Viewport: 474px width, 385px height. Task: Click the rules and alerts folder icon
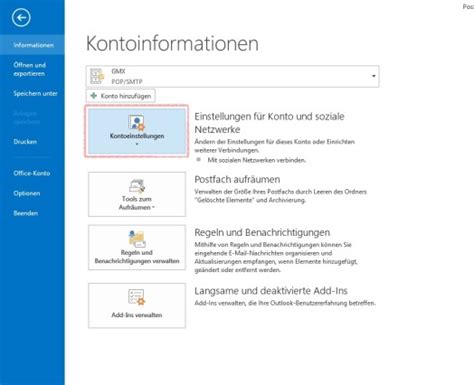[137, 239]
